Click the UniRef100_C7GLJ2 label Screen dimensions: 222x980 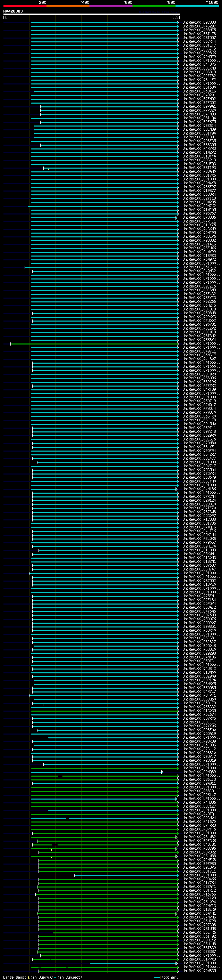[199, 749]
